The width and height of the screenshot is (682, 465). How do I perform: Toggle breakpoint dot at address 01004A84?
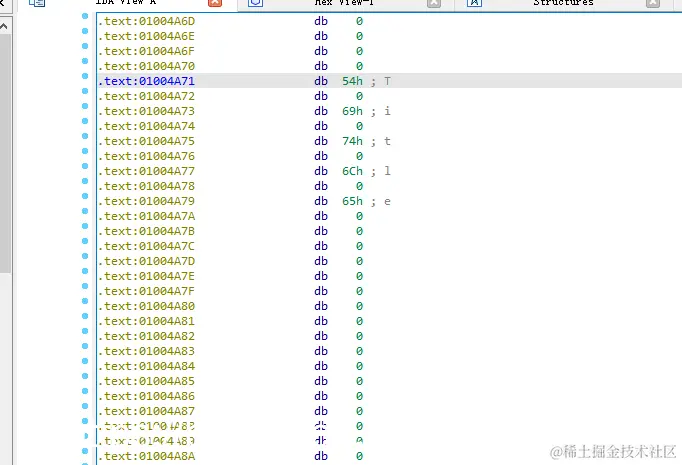pos(85,361)
